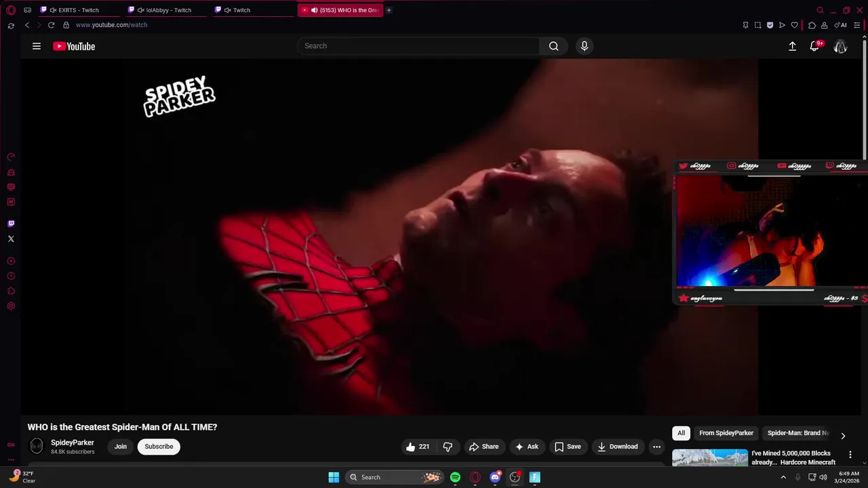Open the YouTube hamburger guide menu
Viewport: 868px width, 488px height.
(x=37, y=46)
